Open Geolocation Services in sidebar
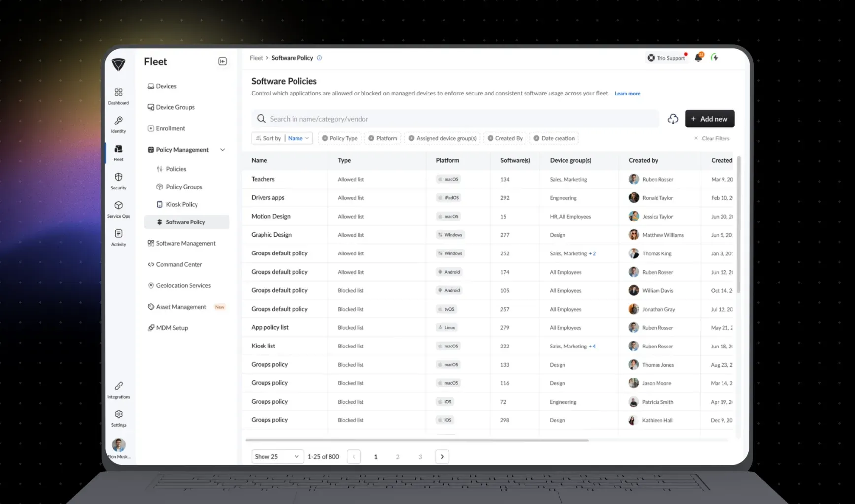This screenshot has height=504, width=855. tap(179, 285)
